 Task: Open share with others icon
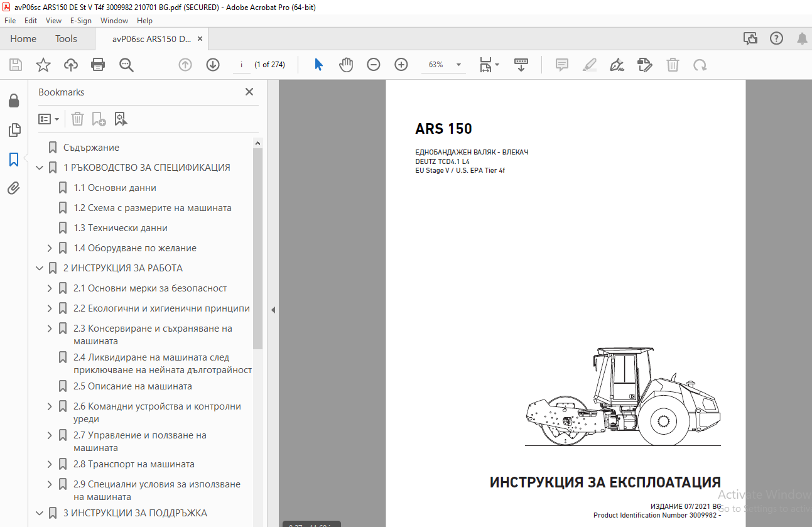click(x=750, y=39)
